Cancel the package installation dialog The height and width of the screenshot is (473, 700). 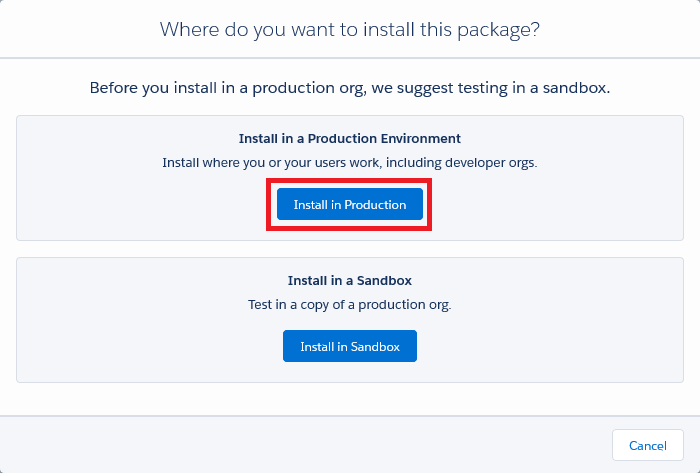click(647, 445)
